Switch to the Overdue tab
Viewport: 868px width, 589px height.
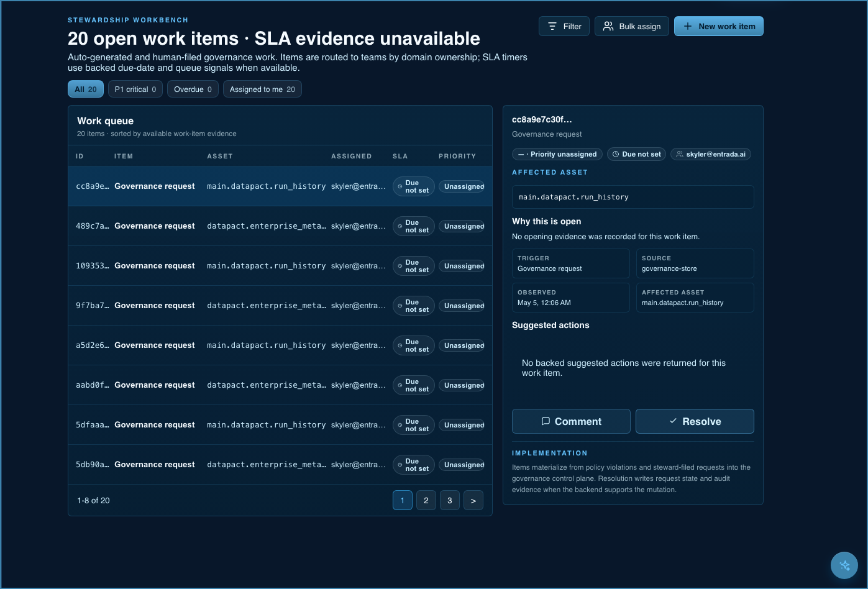(193, 89)
